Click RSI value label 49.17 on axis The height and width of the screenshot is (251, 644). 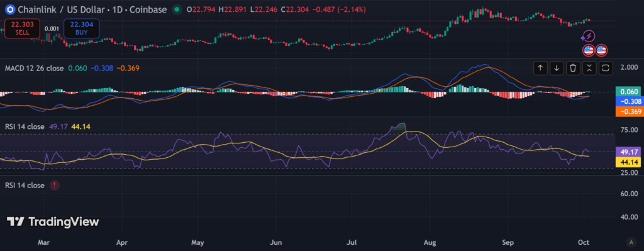click(x=628, y=152)
